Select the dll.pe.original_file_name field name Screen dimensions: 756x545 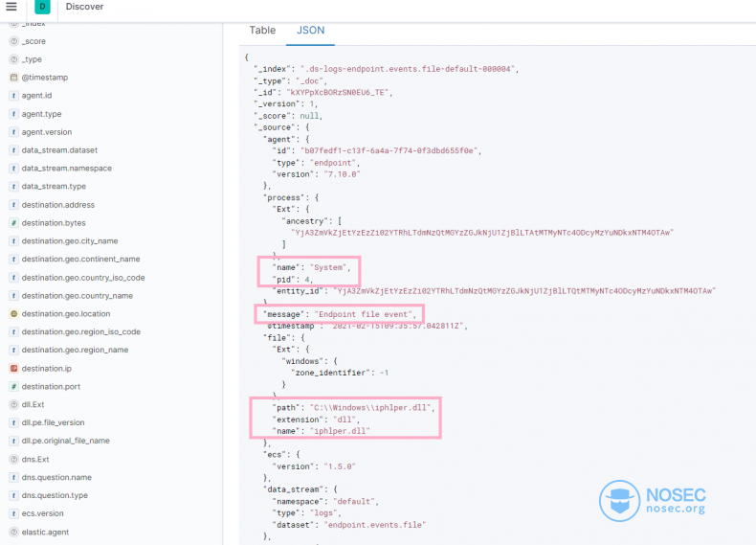click(x=66, y=441)
